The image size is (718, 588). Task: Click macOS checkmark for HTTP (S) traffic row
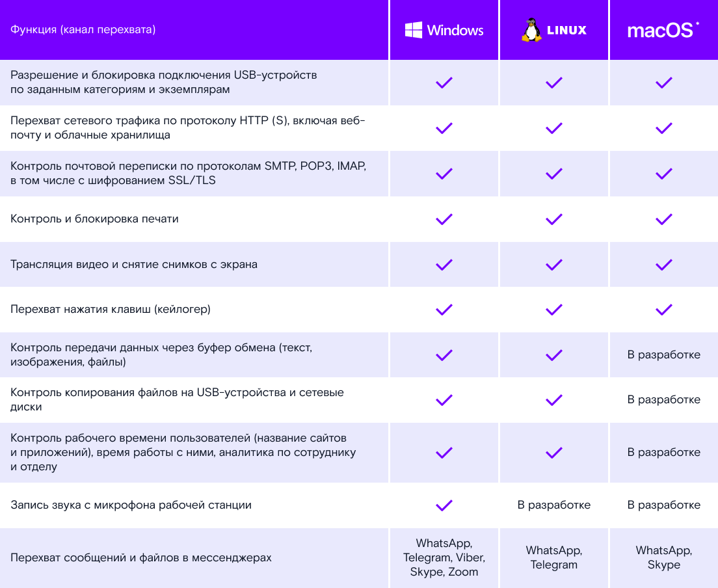point(663,127)
